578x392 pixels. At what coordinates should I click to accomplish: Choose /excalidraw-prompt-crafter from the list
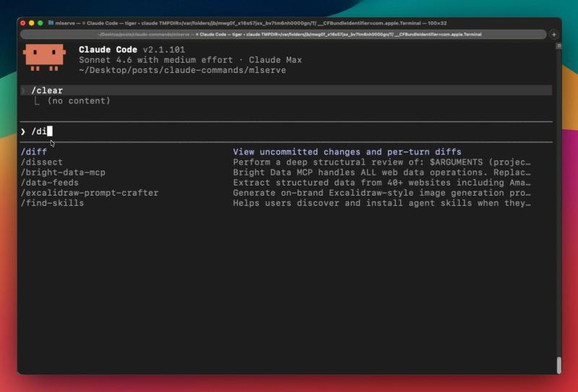pos(90,193)
